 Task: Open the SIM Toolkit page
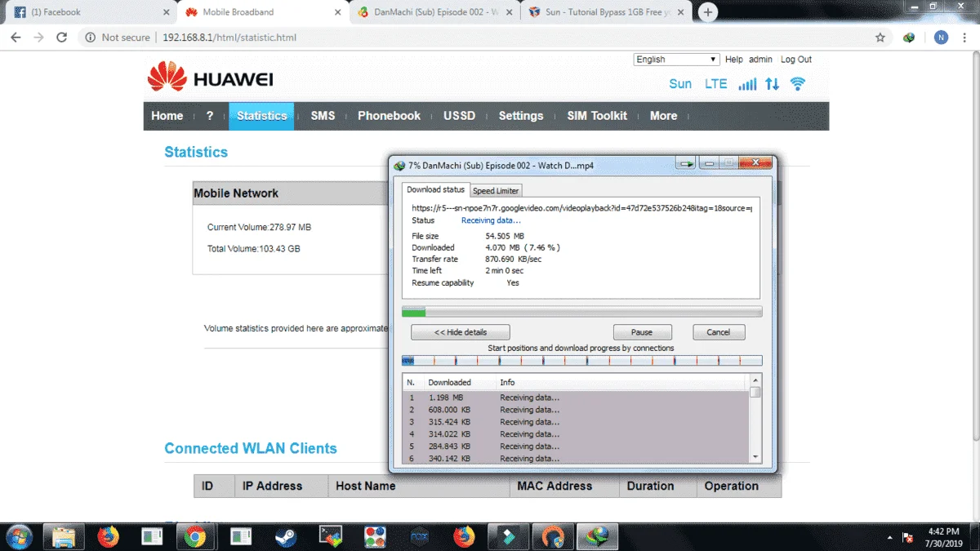pos(597,116)
